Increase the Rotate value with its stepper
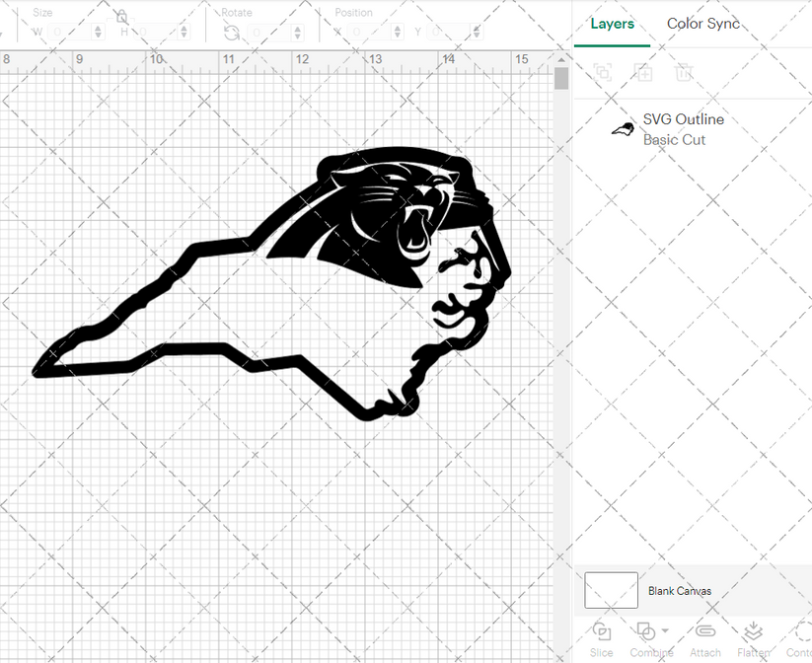 click(297, 28)
